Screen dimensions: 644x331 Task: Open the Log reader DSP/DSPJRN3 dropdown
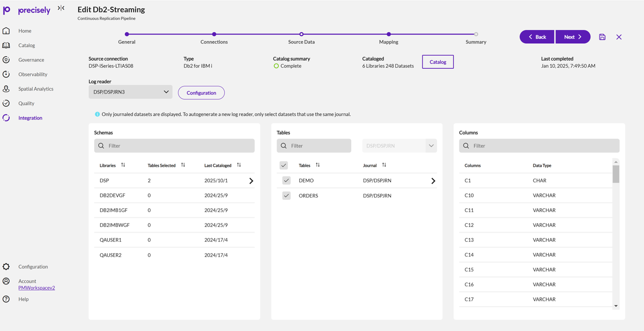(x=130, y=92)
